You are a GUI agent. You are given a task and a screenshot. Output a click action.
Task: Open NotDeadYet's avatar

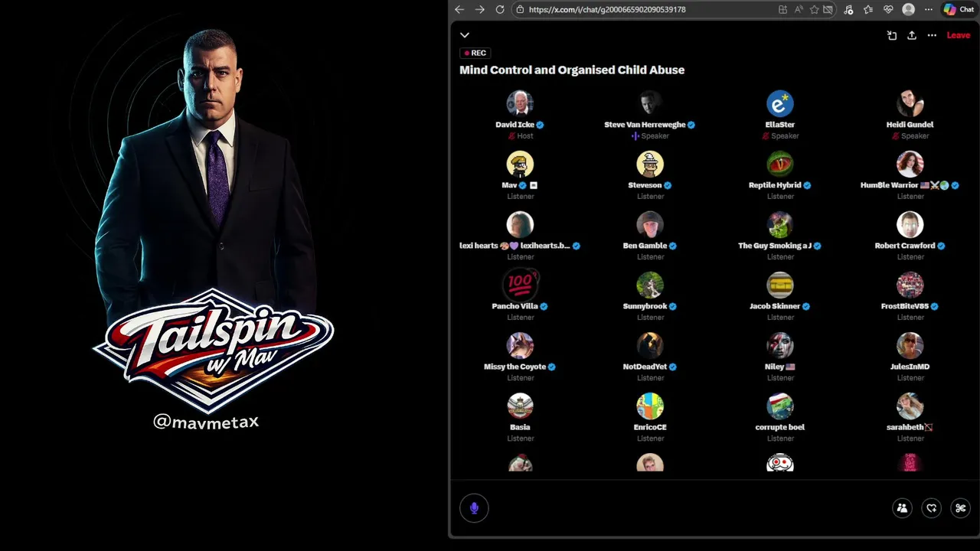click(650, 345)
